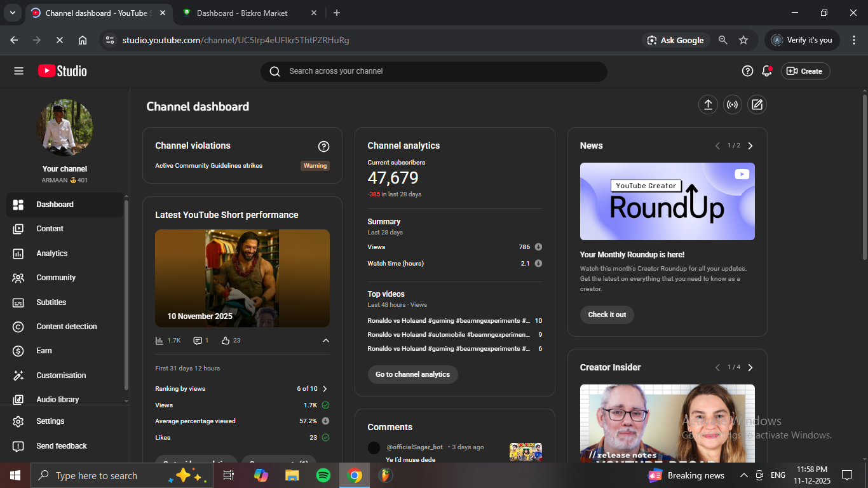
Task: Click Go to channel analytics button
Action: (412, 374)
